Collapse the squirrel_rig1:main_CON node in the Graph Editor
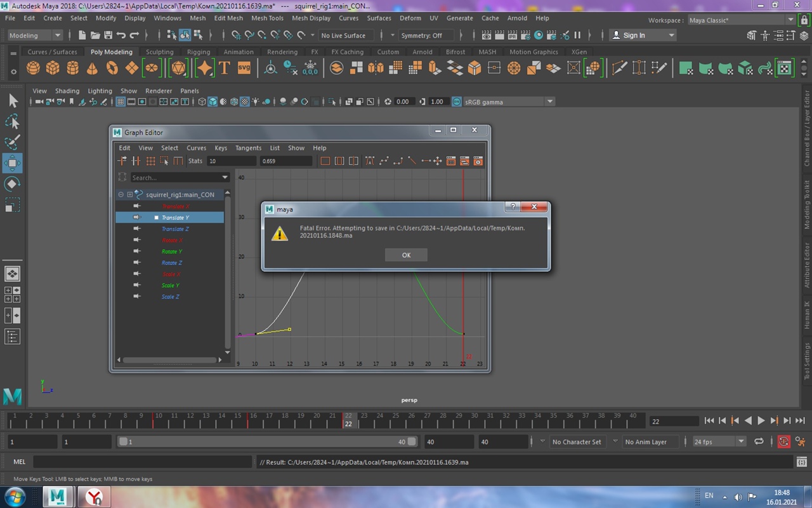812x508 pixels. [121, 195]
